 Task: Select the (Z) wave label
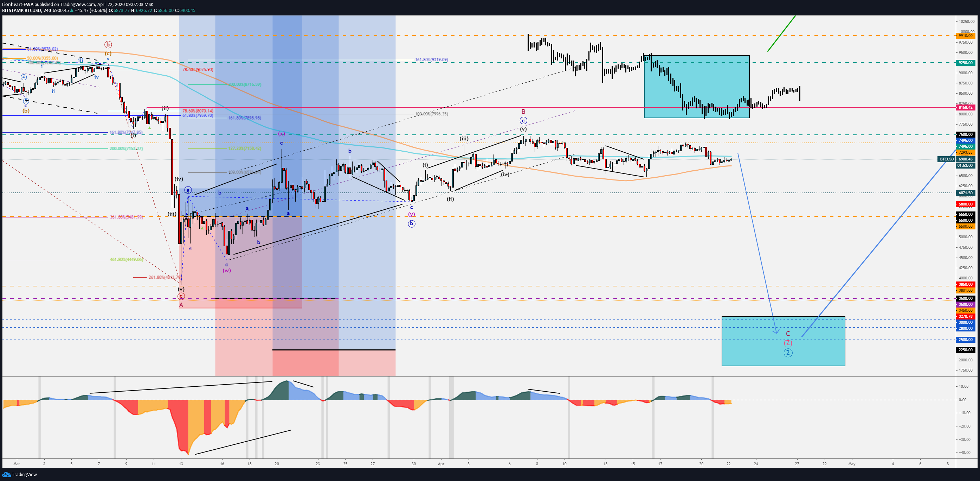click(x=788, y=343)
